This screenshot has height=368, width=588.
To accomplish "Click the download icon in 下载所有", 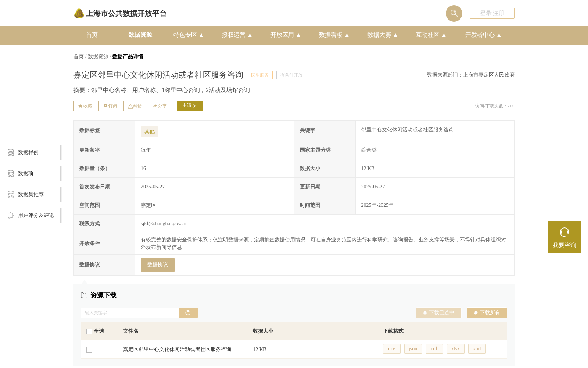I will 476,313.
